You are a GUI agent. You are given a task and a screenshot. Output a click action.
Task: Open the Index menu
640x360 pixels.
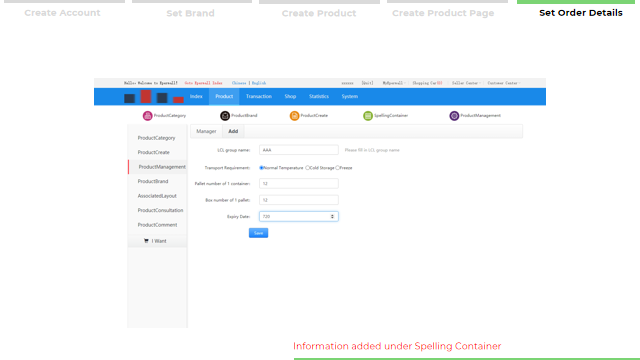pyautogui.click(x=196, y=96)
